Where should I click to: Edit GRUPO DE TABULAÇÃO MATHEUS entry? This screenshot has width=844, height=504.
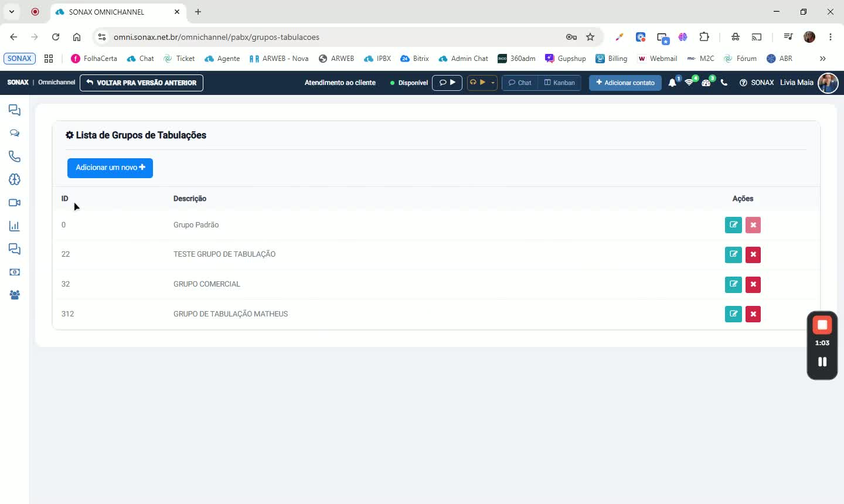(x=733, y=314)
